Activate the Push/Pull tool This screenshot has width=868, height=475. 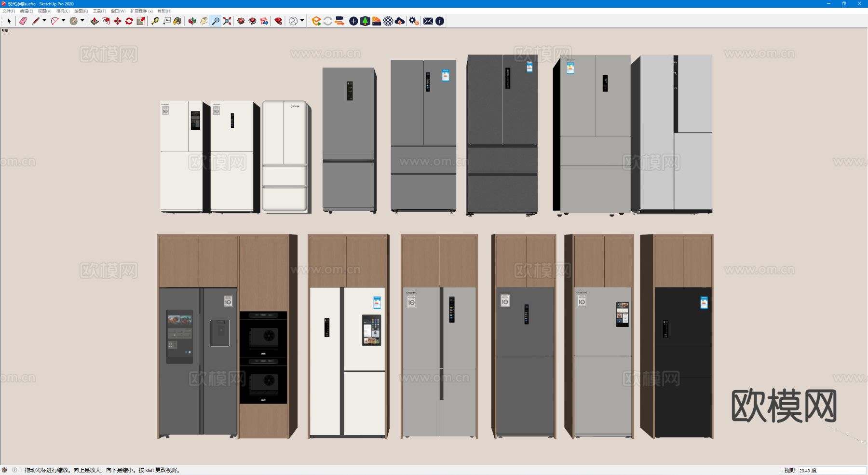coord(95,21)
